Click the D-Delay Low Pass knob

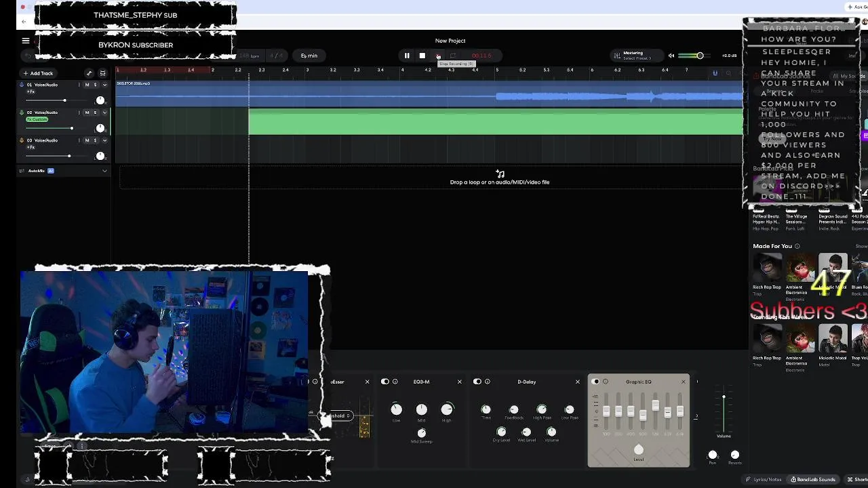(x=570, y=409)
